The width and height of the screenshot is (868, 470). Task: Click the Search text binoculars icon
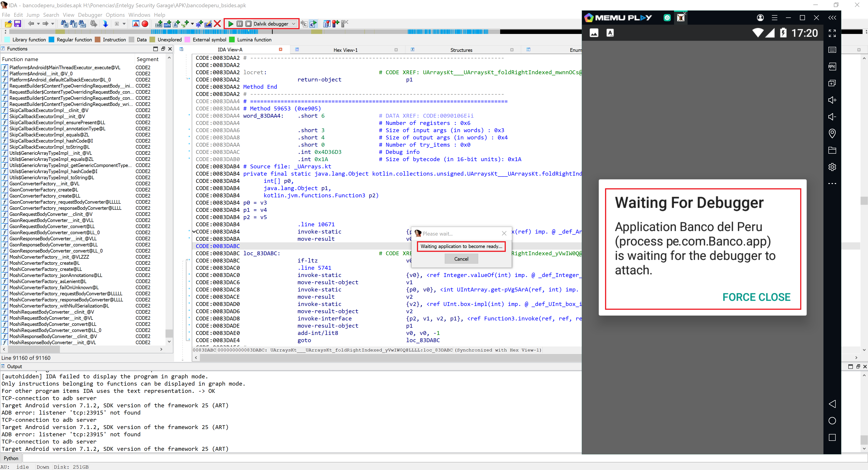pos(73,24)
